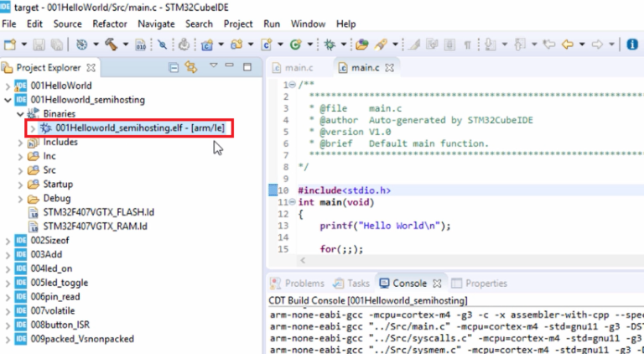Click the blue Information Center icon

click(632, 44)
